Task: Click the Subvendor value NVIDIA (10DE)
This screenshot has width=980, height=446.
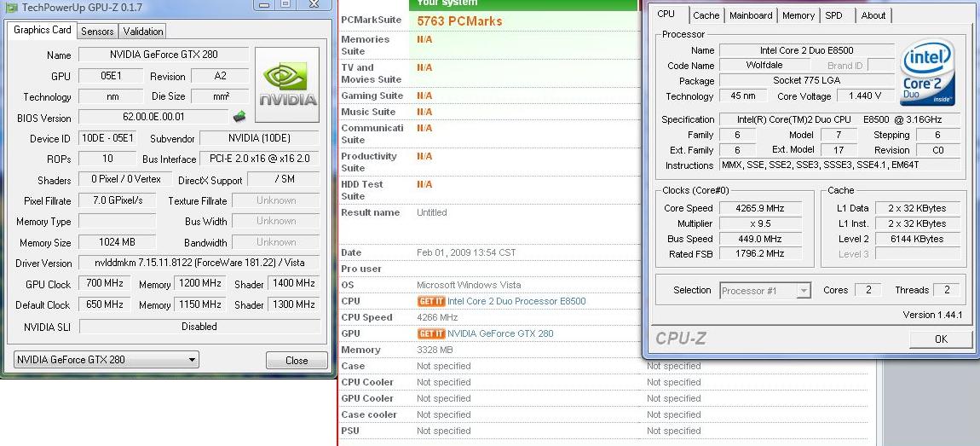Action: tap(259, 138)
